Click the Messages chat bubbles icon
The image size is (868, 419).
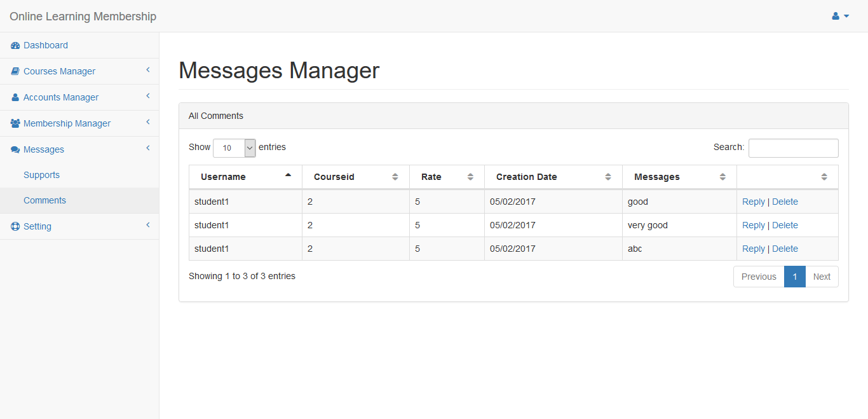15,149
